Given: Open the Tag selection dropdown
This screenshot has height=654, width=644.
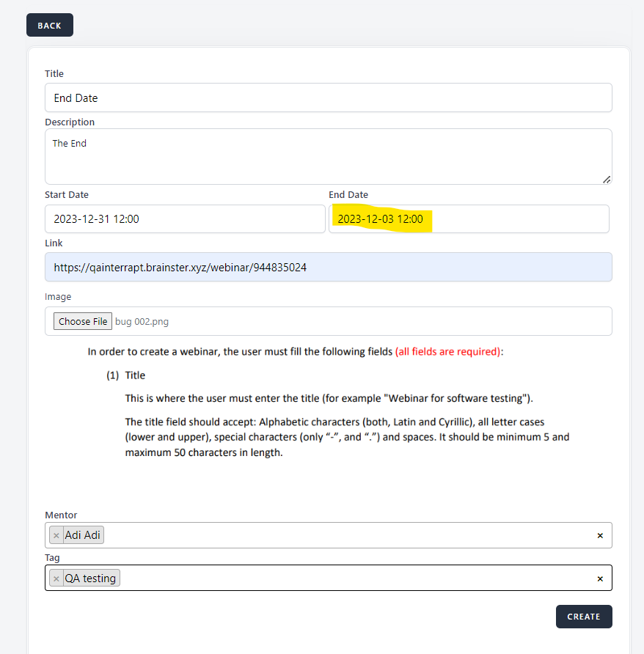Looking at the screenshot, I should 352,578.
